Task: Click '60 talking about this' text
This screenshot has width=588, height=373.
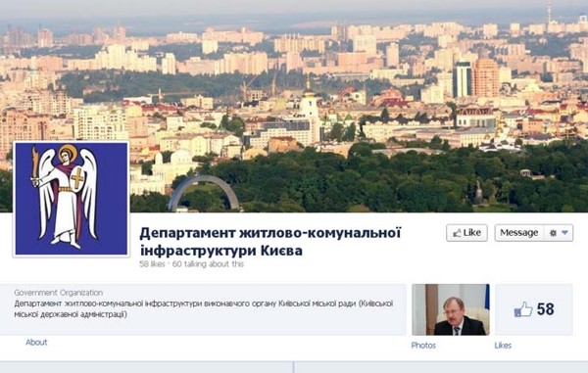Action: point(208,264)
